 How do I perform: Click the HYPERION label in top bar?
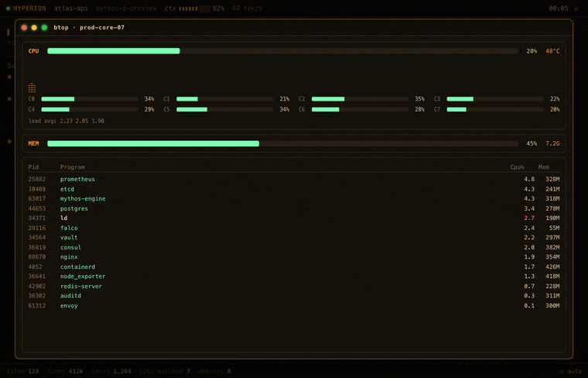click(x=29, y=9)
